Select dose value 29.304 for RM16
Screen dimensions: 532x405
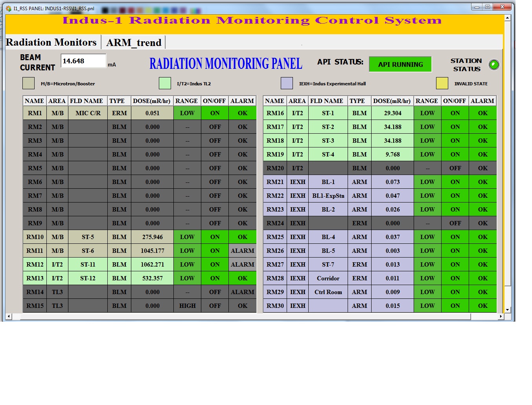tap(392, 113)
